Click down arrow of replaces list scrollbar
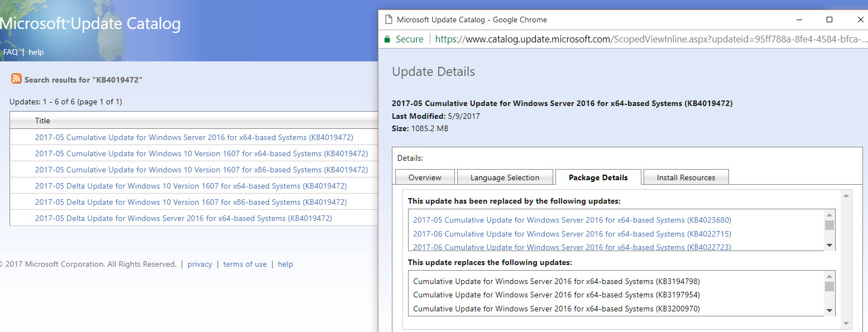 829,311
